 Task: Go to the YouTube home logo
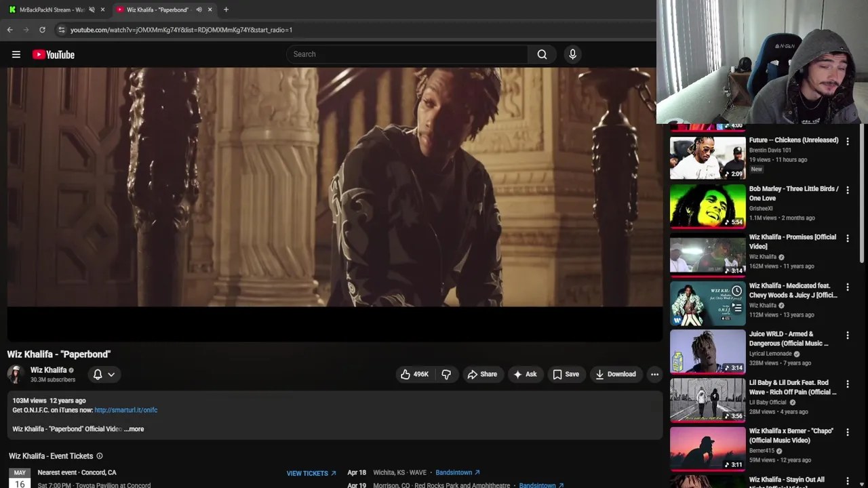point(54,54)
